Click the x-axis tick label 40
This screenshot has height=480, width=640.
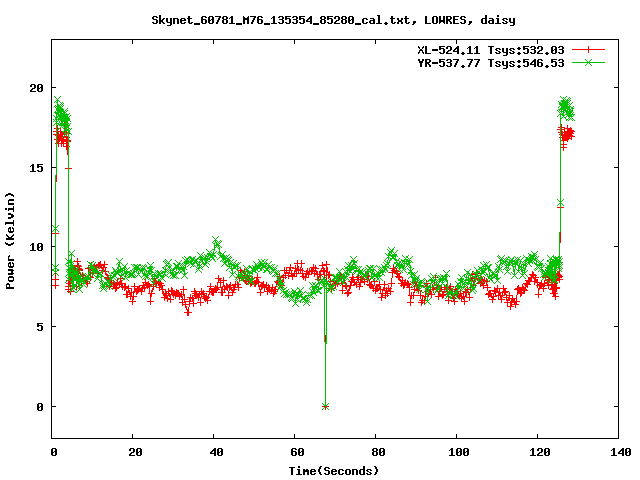(216, 452)
